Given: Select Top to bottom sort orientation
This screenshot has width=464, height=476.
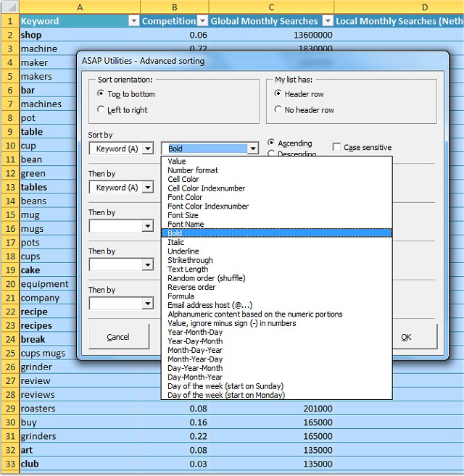Looking at the screenshot, I should 101,93.
